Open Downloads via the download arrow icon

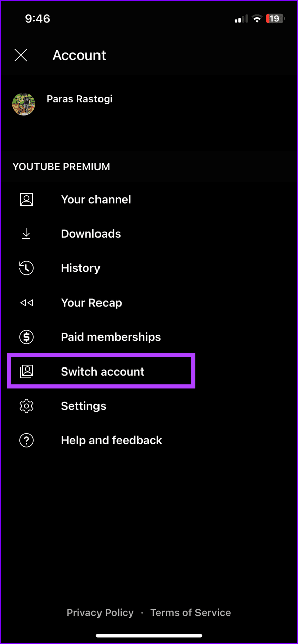tap(26, 233)
